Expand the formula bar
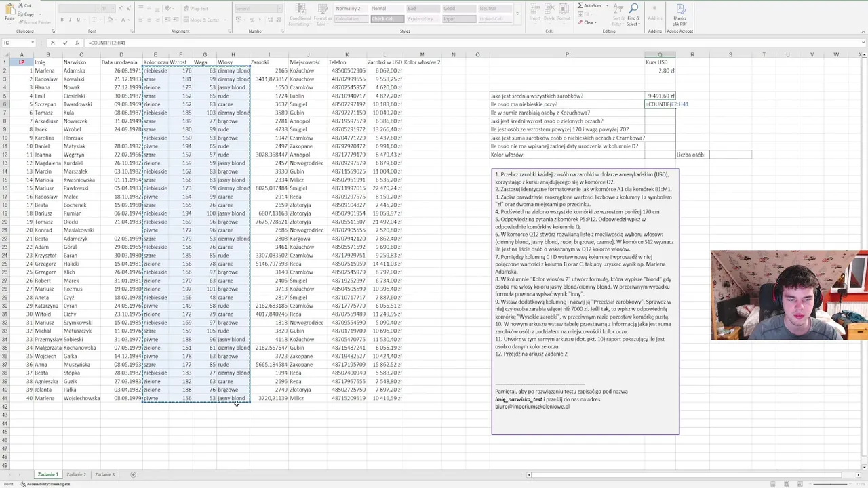This screenshot has width=868, height=488. (863, 43)
